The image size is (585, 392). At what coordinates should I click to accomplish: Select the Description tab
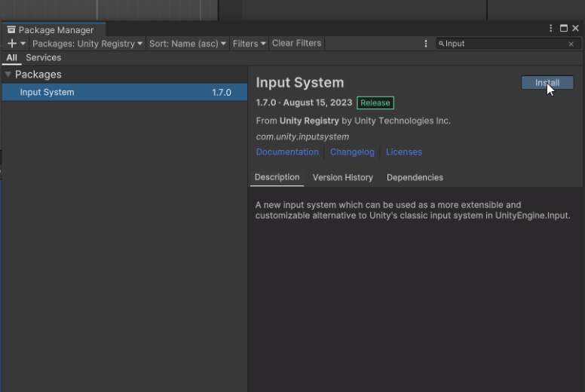(x=277, y=178)
